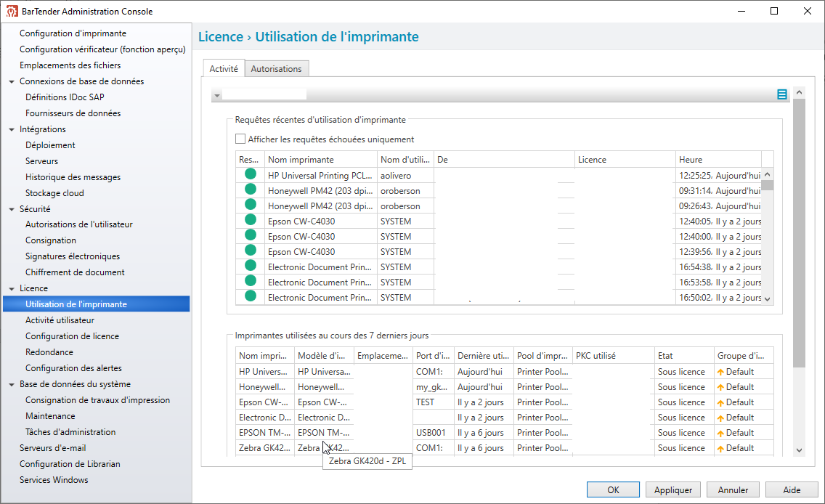Click requests table scroll-up arrow
Viewport: 825px width, 504px height.
(767, 175)
